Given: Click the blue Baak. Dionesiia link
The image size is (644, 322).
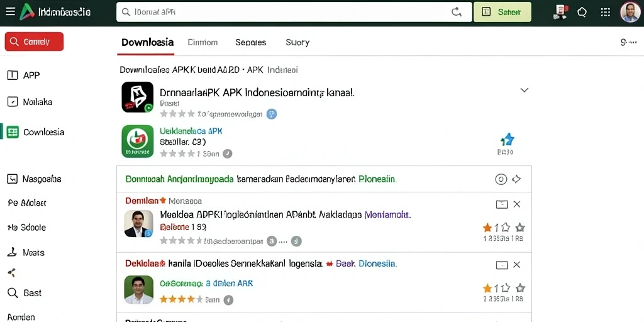Looking at the screenshot, I should tap(367, 264).
